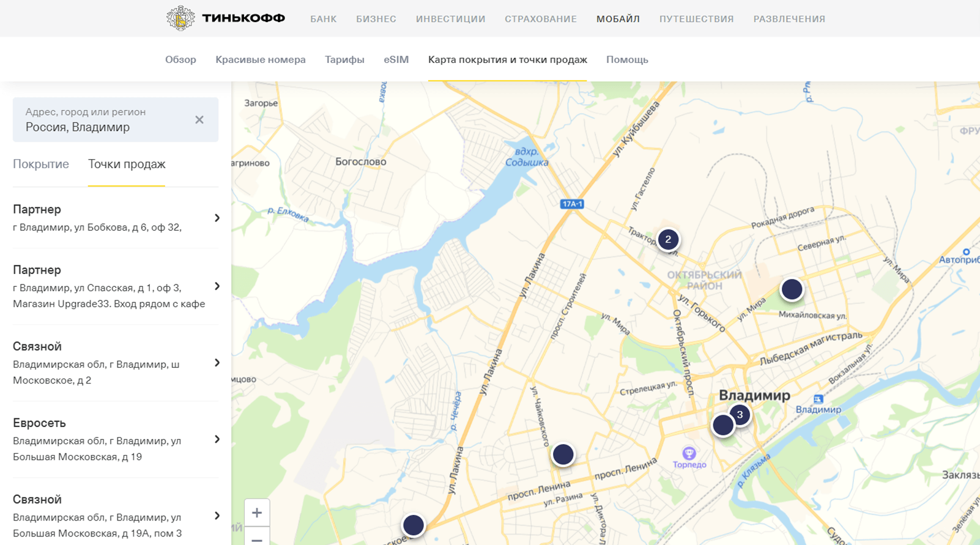Open the cluster marker labeled 3
This screenshot has width=980, height=545.
740,415
